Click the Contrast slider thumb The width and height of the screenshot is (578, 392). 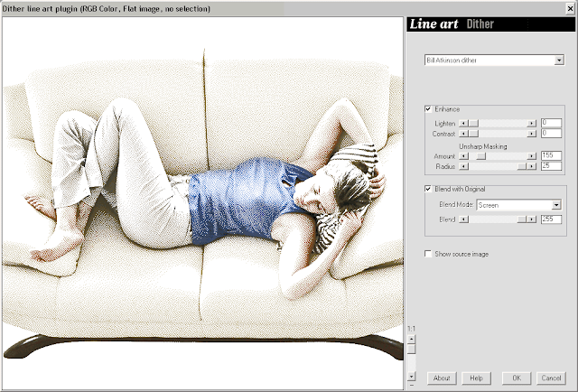click(473, 134)
